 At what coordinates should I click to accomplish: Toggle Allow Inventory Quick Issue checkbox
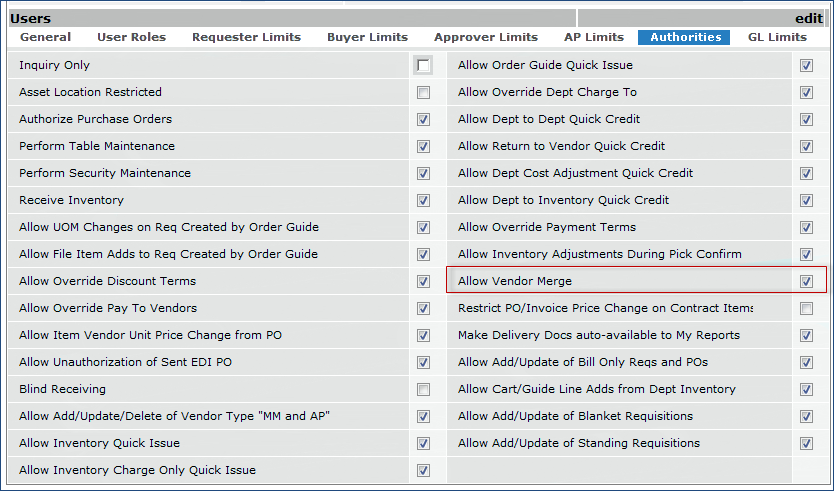pos(424,444)
